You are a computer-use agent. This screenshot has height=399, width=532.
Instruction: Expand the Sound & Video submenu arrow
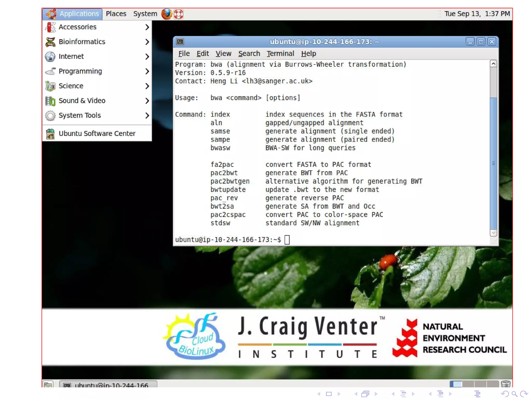pyautogui.click(x=147, y=101)
